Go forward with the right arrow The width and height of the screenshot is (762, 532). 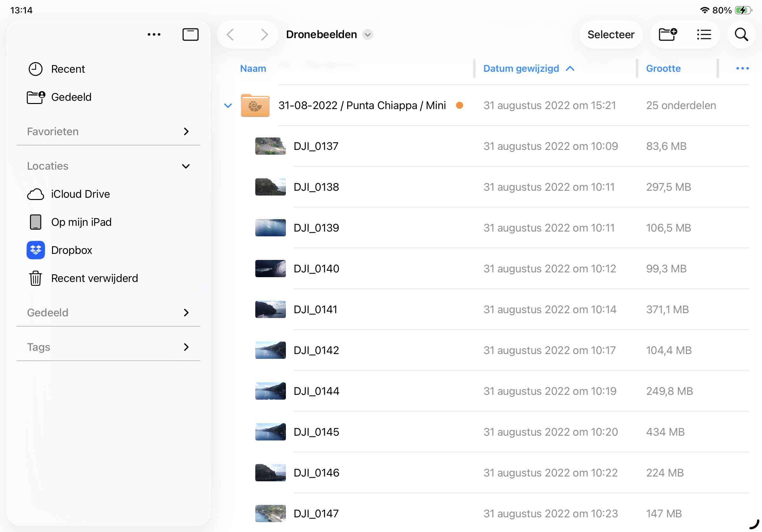(x=264, y=34)
